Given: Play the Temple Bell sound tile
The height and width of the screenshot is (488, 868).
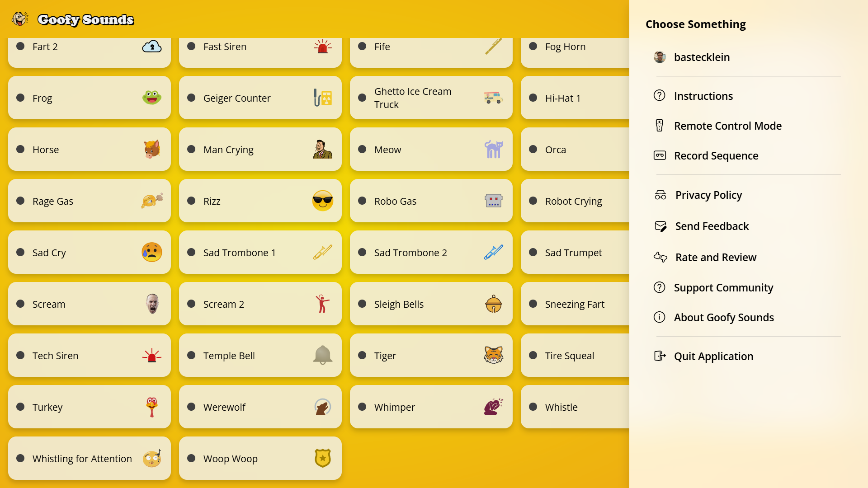Looking at the screenshot, I should click(260, 355).
